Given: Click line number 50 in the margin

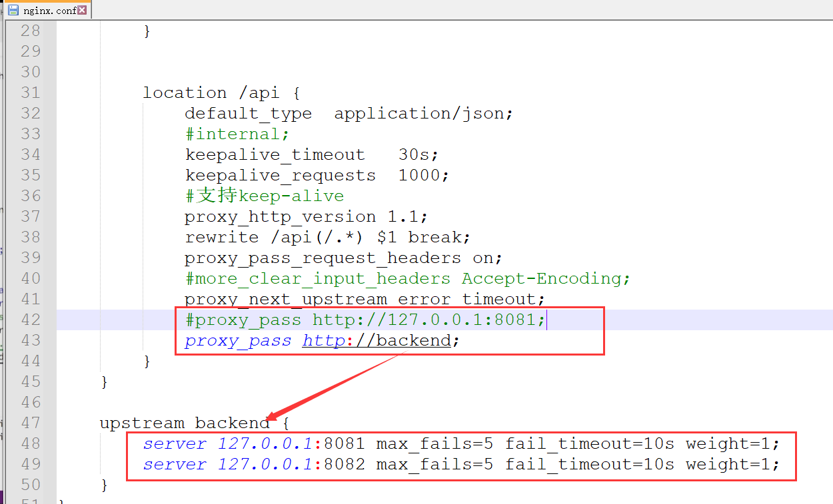Looking at the screenshot, I should (x=30, y=485).
